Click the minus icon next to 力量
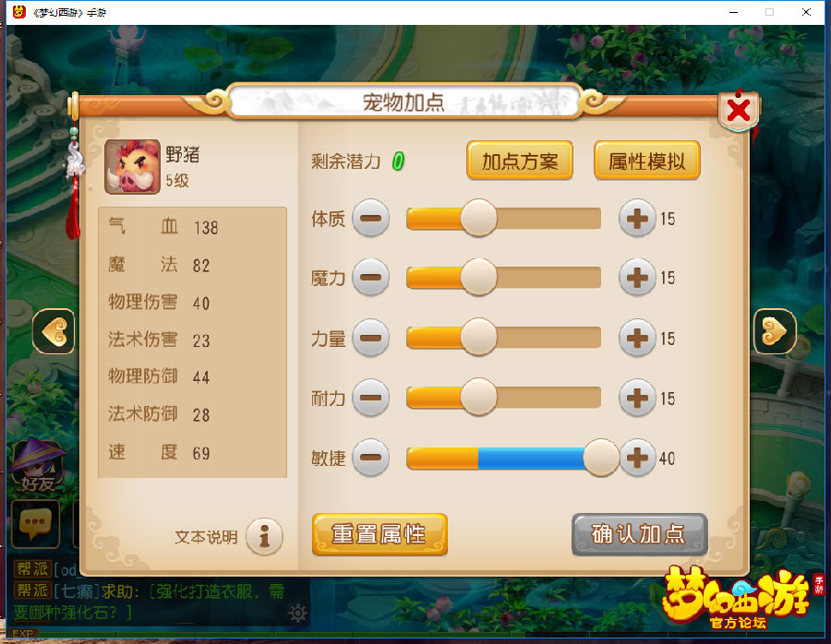831x644 pixels. click(x=371, y=338)
